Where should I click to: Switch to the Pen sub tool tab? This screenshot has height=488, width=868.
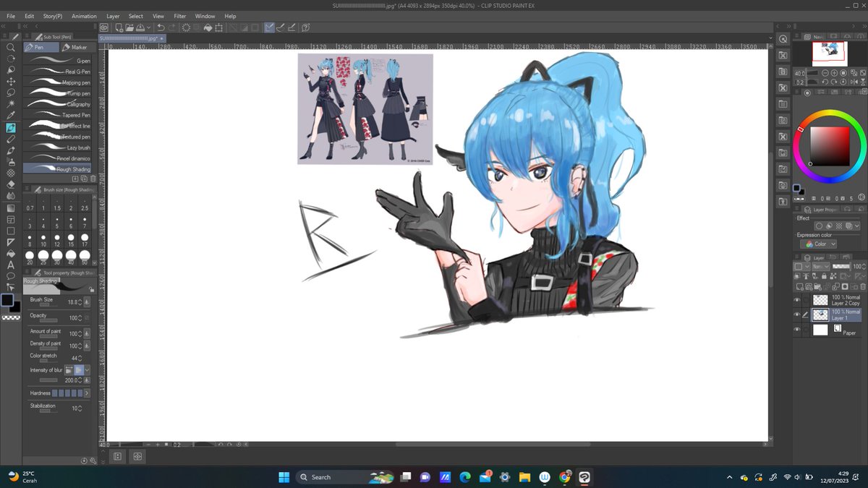tap(40, 47)
